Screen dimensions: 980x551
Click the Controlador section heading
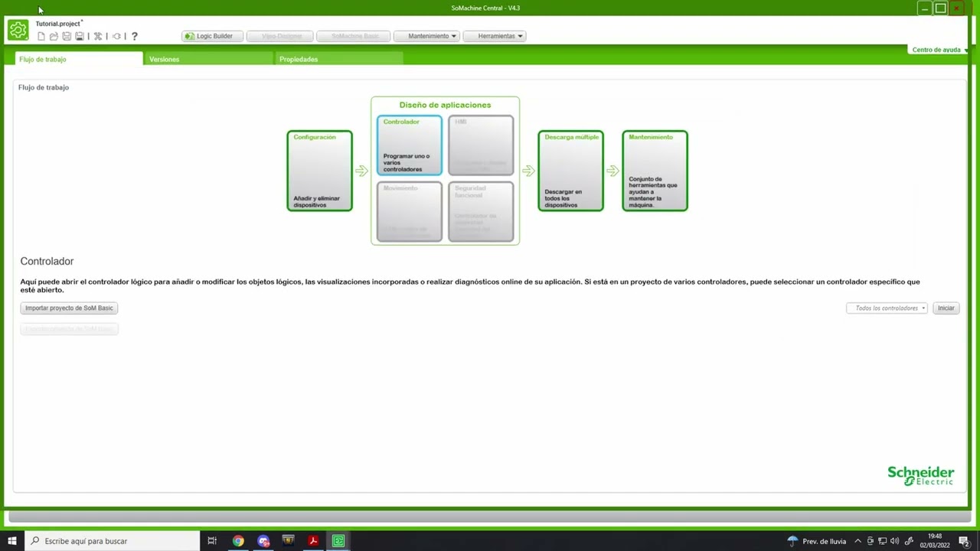[47, 261]
